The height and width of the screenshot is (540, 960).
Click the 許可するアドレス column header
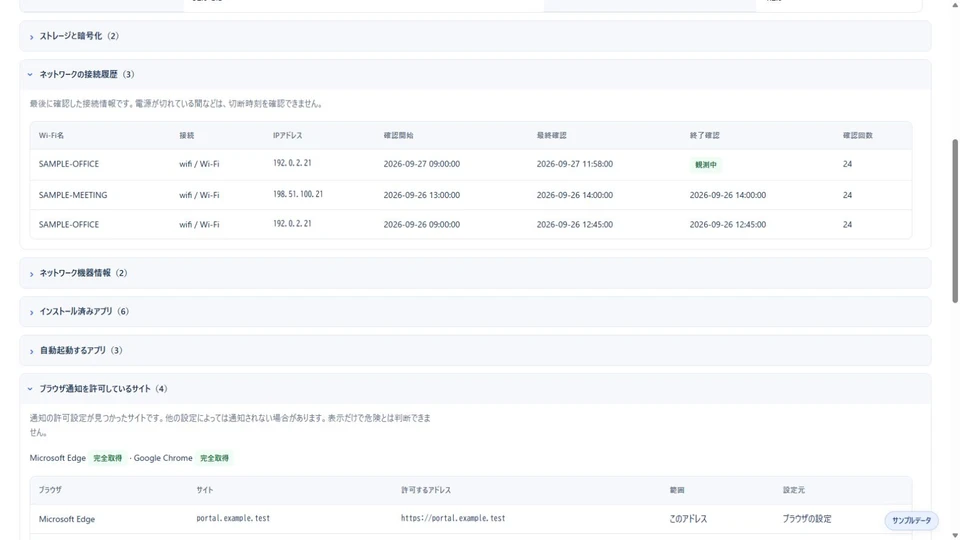pyautogui.click(x=426, y=490)
